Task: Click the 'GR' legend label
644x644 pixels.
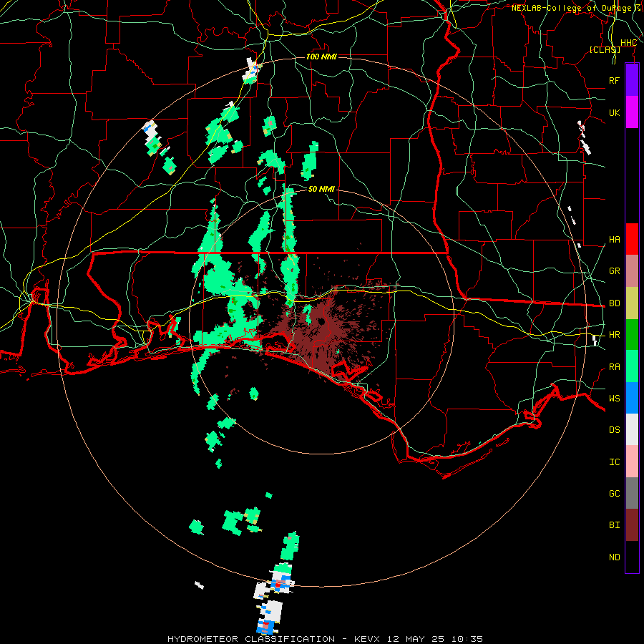Action: (614, 271)
